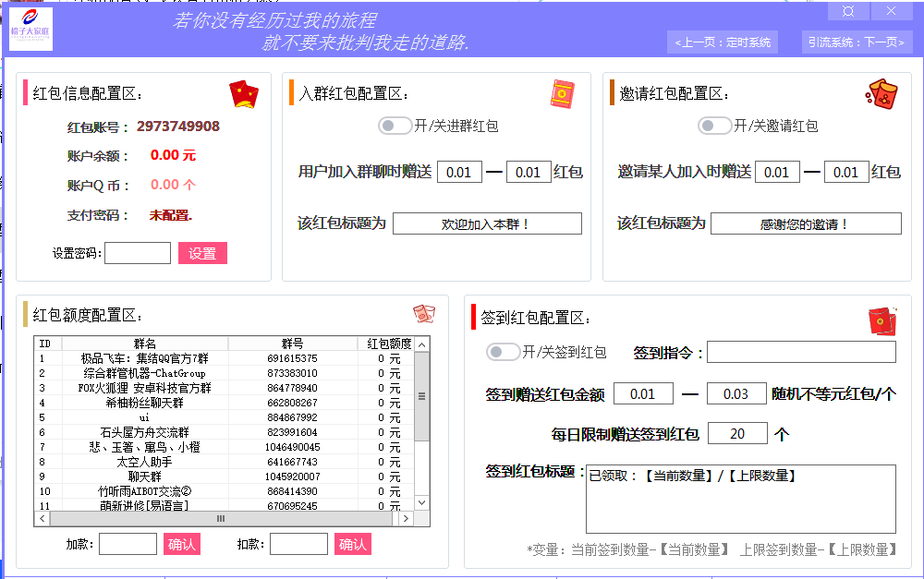Turn on the 开/关签到红包 switch

(504, 351)
